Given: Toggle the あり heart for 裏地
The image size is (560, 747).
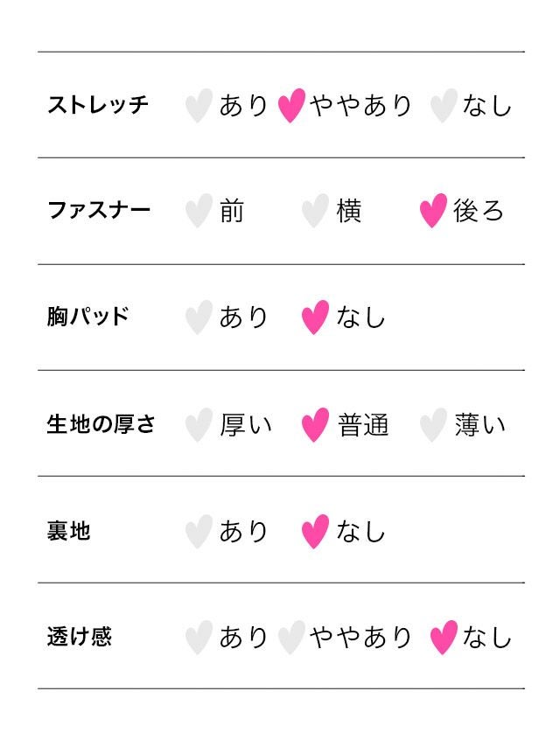Looking at the screenshot, I should [199, 532].
